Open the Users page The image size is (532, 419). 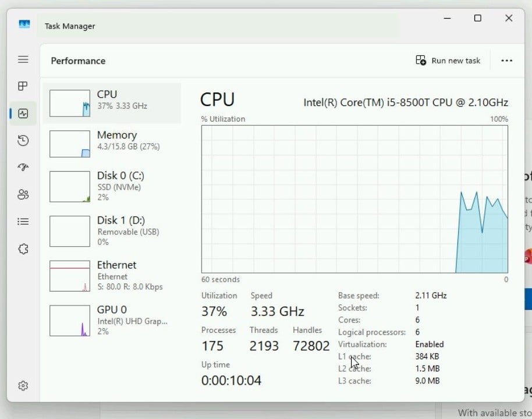(23, 194)
